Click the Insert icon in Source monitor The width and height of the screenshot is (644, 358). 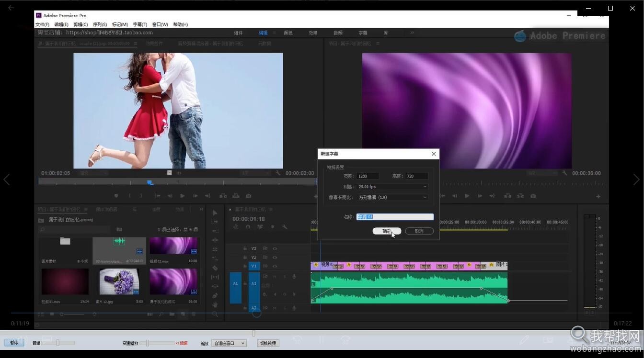click(x=223, y=196)
